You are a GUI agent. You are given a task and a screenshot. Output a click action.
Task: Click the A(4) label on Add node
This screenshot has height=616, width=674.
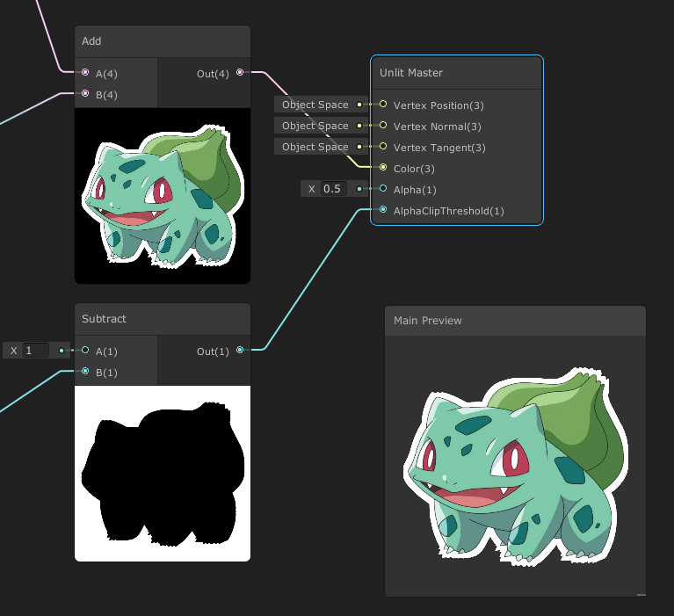coord(106,74)
